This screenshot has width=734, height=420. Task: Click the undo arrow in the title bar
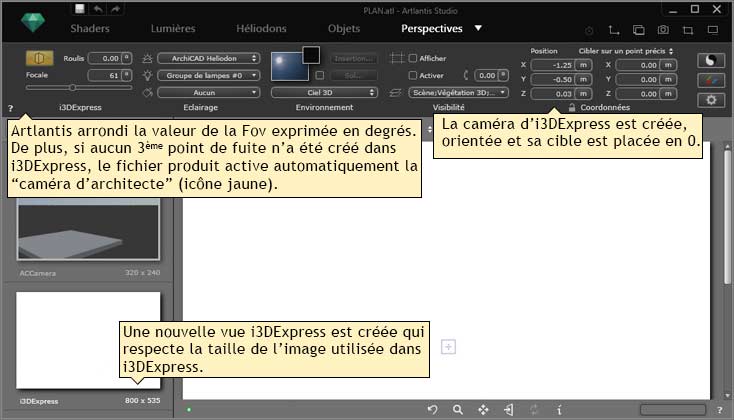[98, 9]
